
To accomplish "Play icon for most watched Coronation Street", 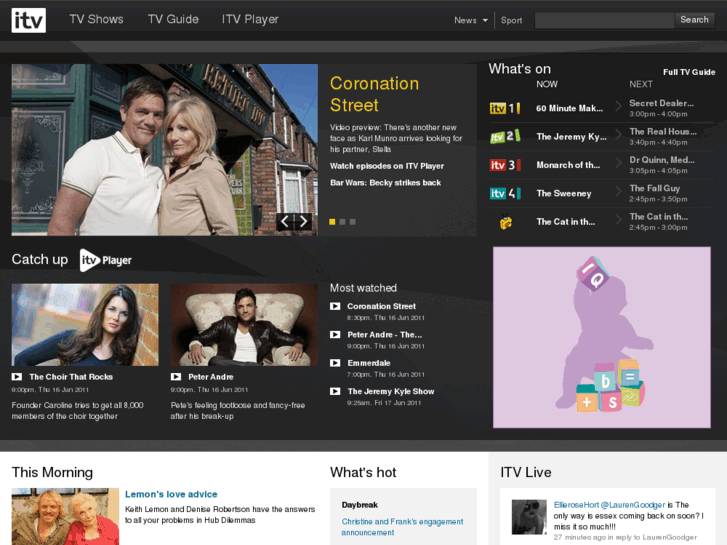I will click(335, 306).
